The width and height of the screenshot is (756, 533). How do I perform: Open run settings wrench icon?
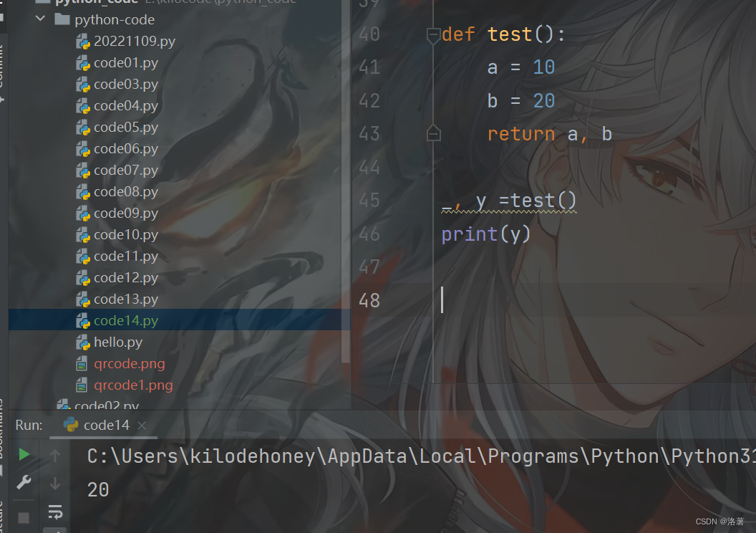[24, 482]
